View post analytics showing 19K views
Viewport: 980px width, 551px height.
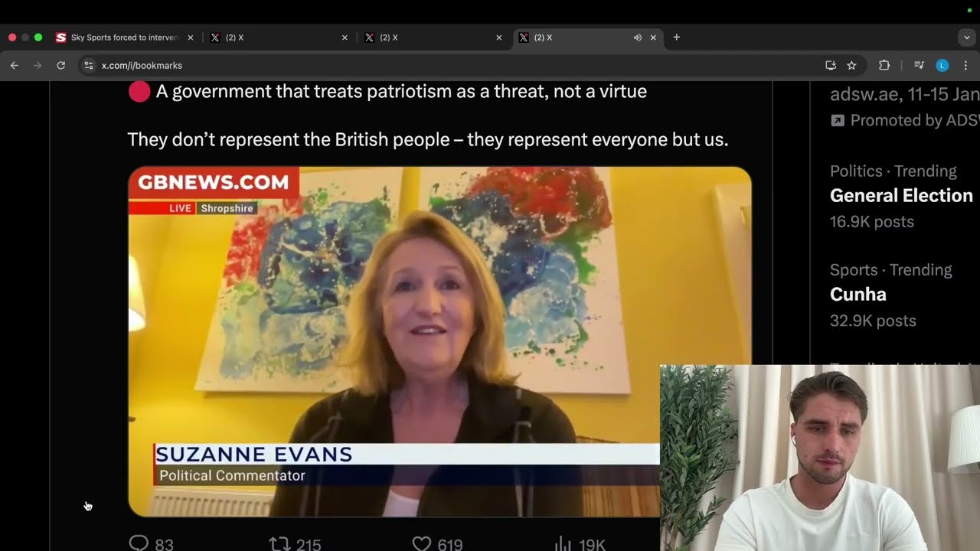click(x=579, y=544)
